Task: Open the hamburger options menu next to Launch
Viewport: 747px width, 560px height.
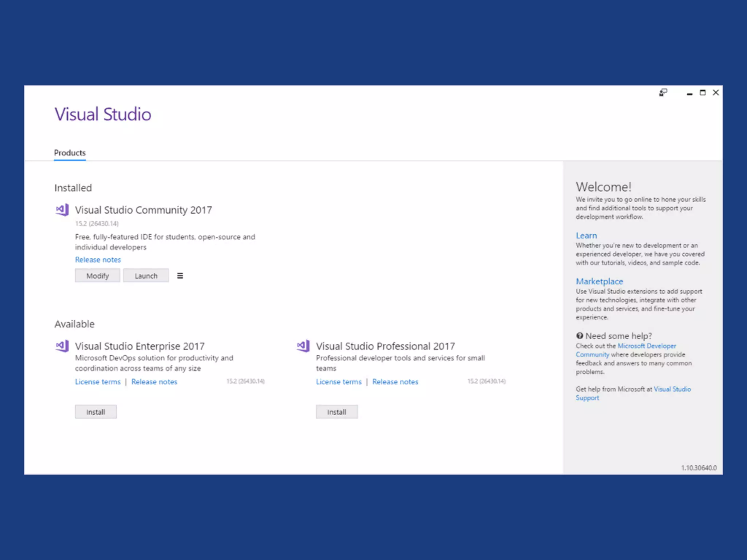Action: coord(180,276)
